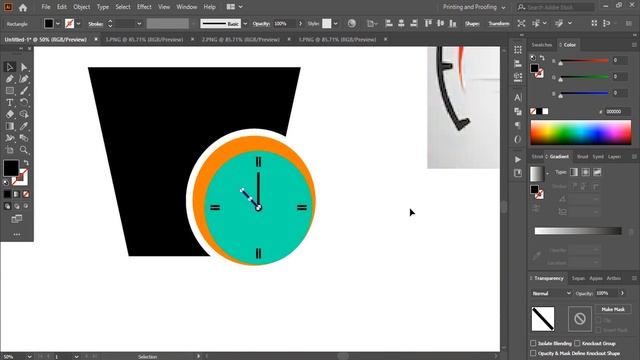This screenshot has height=360, width=640.
Task: Select the Pen tool
Action: pyautogui.click(x=10, y=79)
